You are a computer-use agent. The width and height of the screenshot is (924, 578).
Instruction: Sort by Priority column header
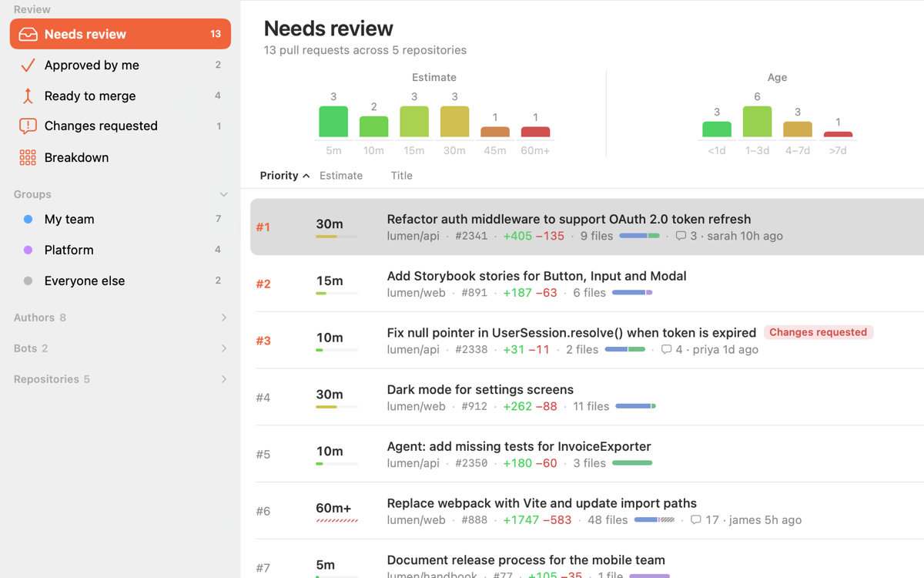pyautogui.click(x=284, y=176)
